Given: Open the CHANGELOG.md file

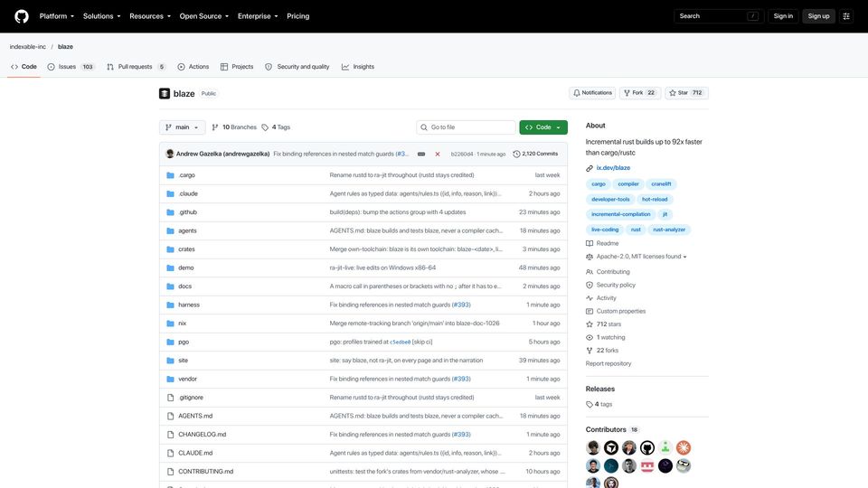Looking at the screenshot, I should point(202,435).
